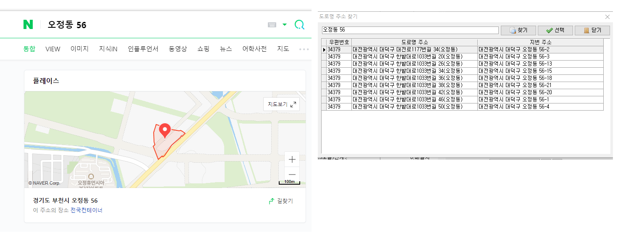Click the address search input field
Screen dimensions: 644x241
point(410,30)
